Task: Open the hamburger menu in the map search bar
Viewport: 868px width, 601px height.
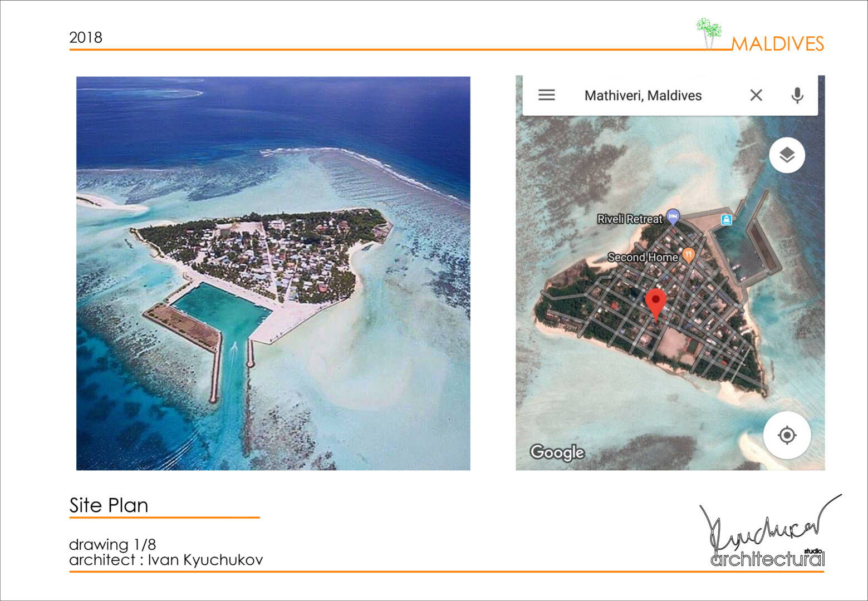Action: 546,95
